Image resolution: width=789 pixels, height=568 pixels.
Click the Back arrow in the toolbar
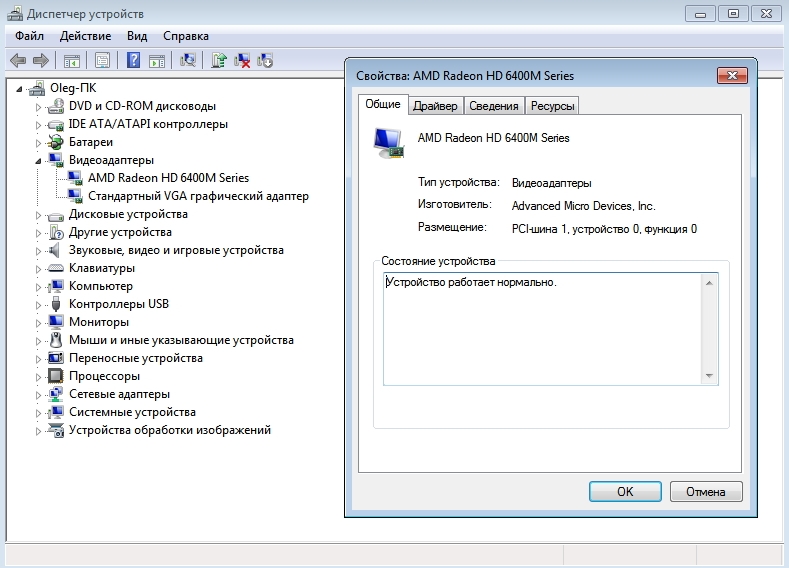[x=18, y=61]
